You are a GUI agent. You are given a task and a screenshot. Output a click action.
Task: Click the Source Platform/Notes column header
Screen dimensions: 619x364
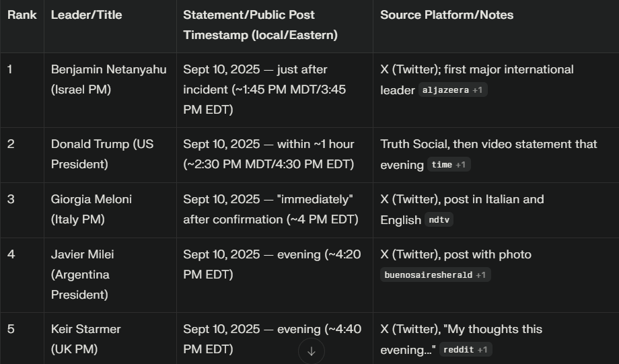[x=447, y=15]
